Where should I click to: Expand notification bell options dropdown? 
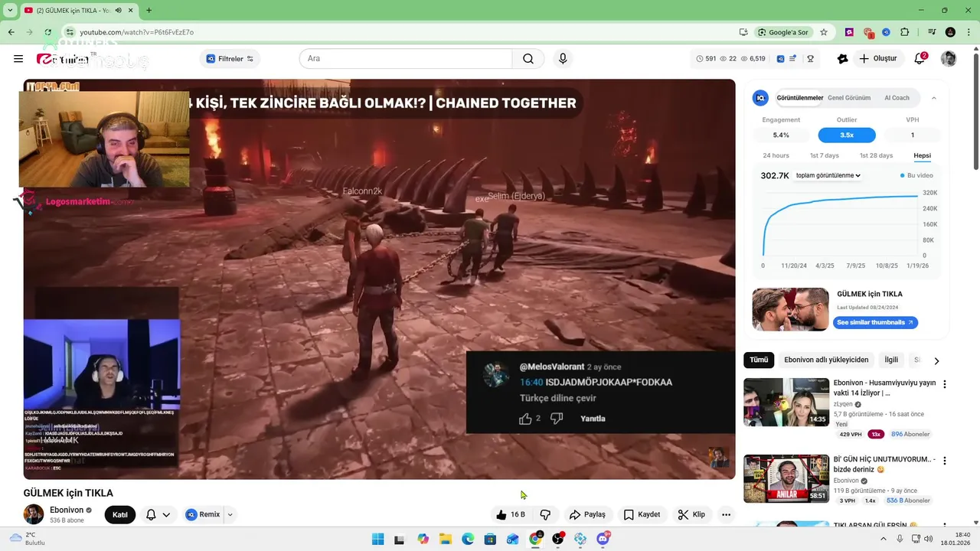[166, 515]
